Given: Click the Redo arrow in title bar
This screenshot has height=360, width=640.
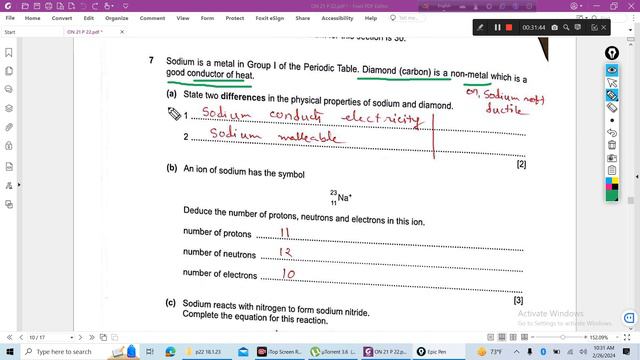Looking at the screenshot, I should (95, 6).
